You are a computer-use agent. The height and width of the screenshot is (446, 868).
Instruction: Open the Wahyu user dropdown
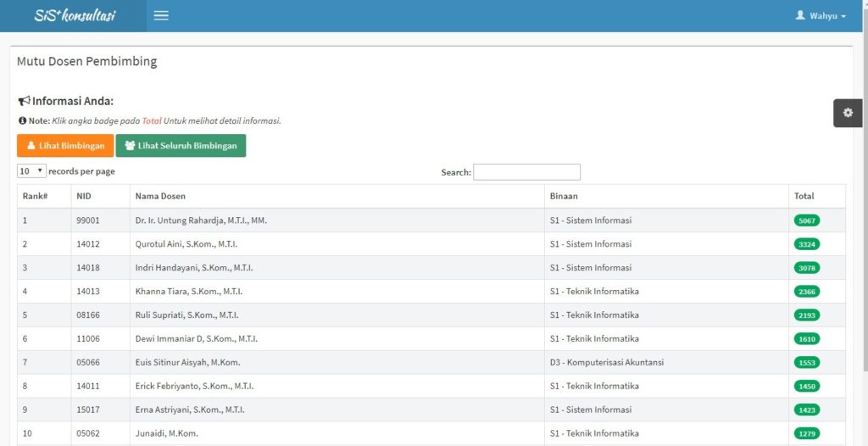pos(821,16)
